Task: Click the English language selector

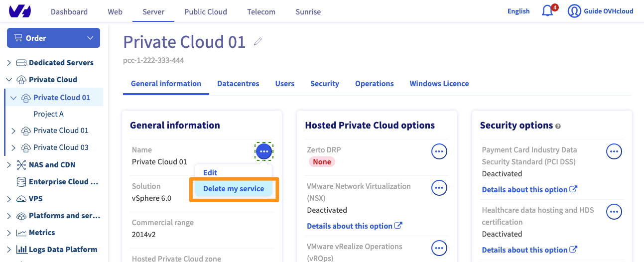Action: 518,11
